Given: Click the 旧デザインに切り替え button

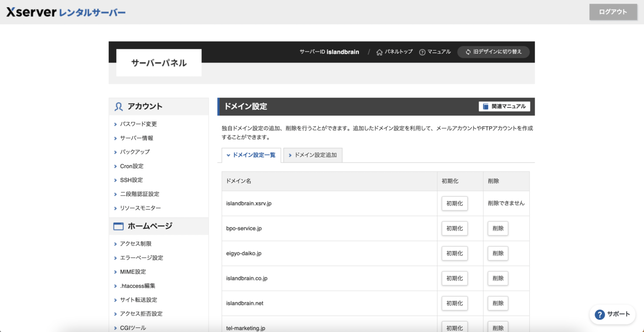Looking at the screenshot, I should (x=493, y=52).
